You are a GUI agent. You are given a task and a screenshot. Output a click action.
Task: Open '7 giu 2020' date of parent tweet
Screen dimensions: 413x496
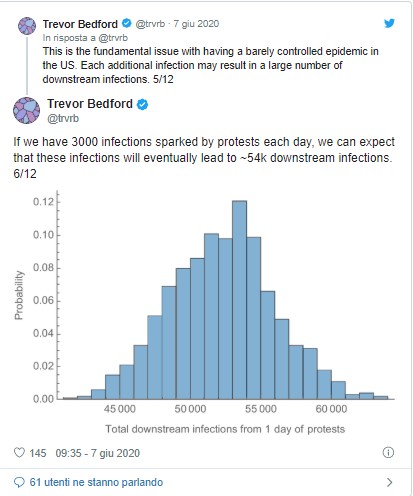tap(196, 24)
